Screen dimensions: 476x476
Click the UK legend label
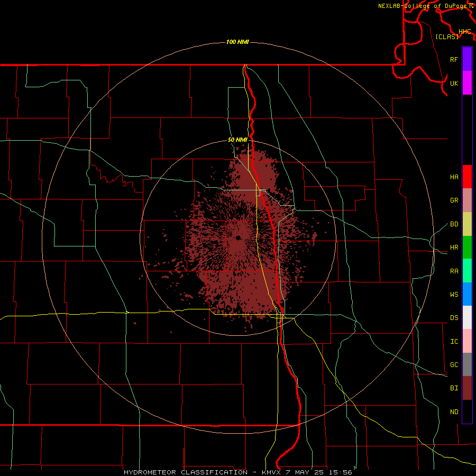point(454,83)
